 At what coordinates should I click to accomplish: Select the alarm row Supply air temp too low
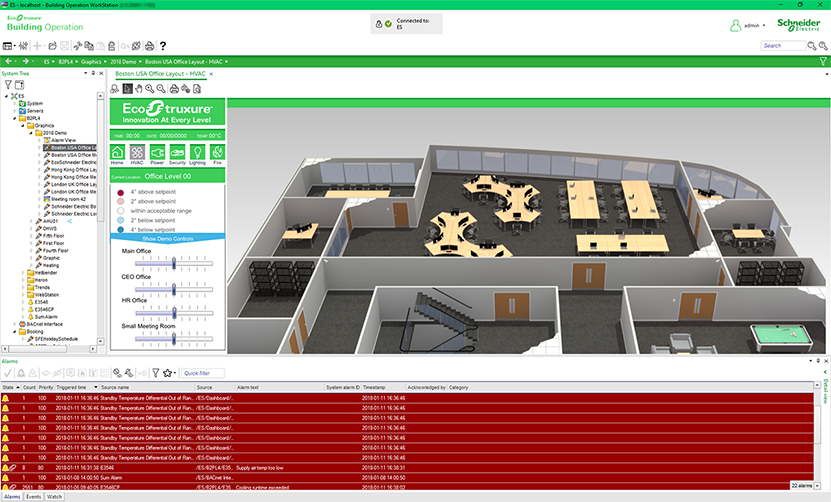click(x=407, y=468)
